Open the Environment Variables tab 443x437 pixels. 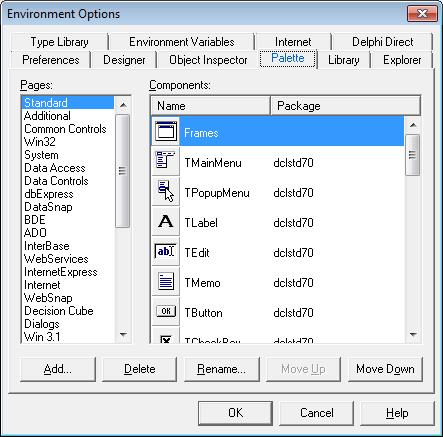click(182, 42)
